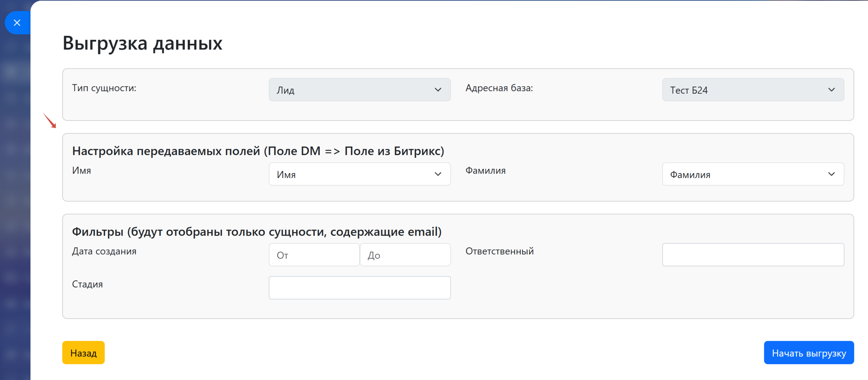Click the Выгрузка данных heading
Screen dimensions: 868x380
pyautogui.click(x=142, y=43)
